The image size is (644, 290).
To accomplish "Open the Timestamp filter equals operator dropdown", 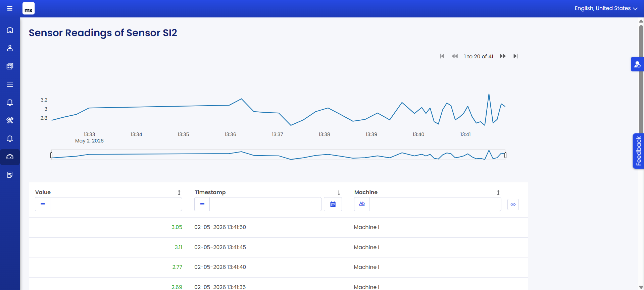I will [202, 204].
